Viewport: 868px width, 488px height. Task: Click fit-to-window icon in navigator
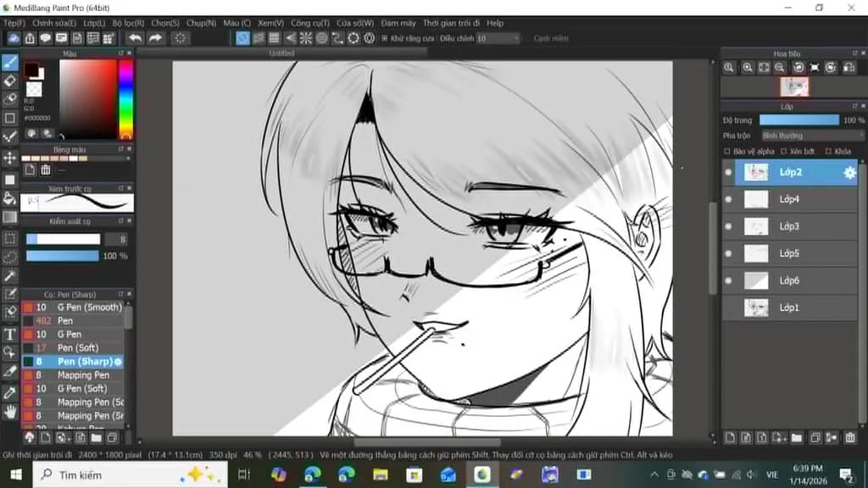point(764,68)
